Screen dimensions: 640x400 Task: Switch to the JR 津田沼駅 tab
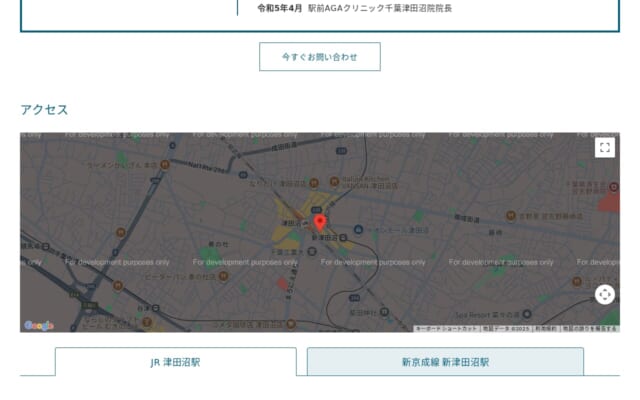(175, 362)
